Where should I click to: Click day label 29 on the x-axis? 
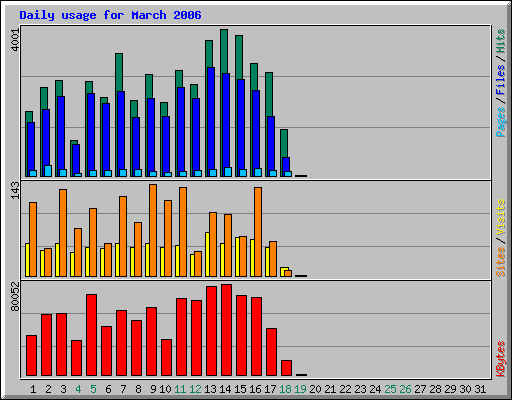click(450, 389)
